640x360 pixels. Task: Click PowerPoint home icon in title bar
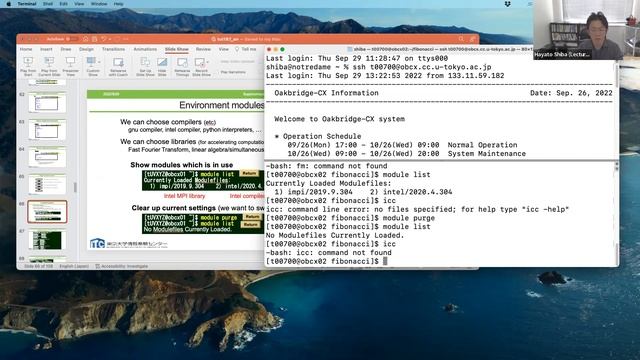click(x=86, y=39)
